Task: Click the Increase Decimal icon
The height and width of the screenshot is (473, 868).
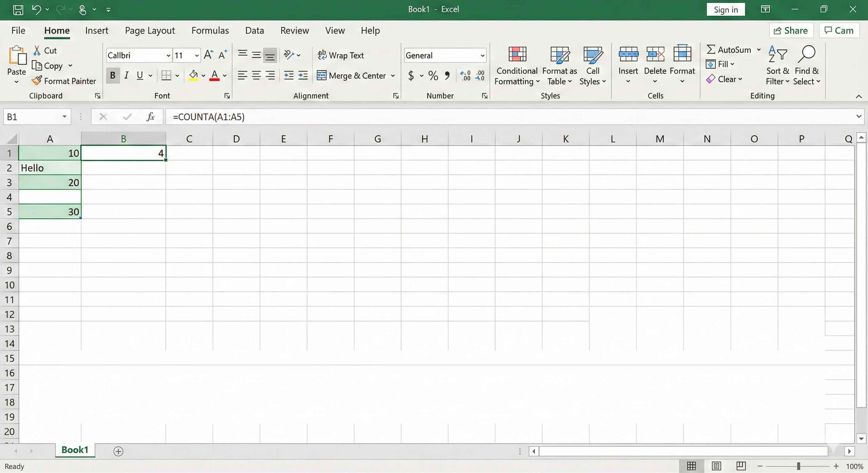Action: click(x=466, y=75)
